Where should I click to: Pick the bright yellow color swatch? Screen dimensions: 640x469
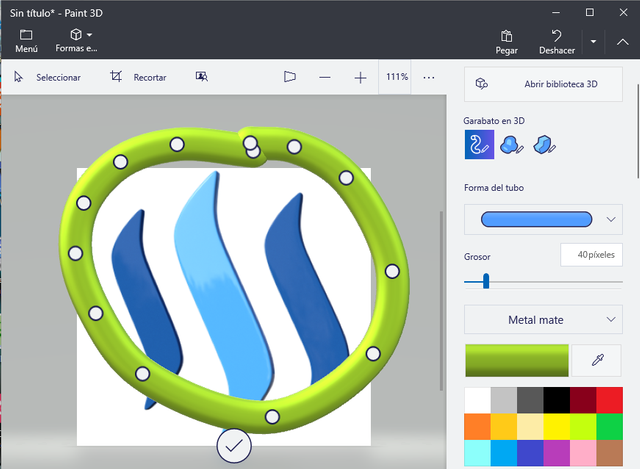557,427
